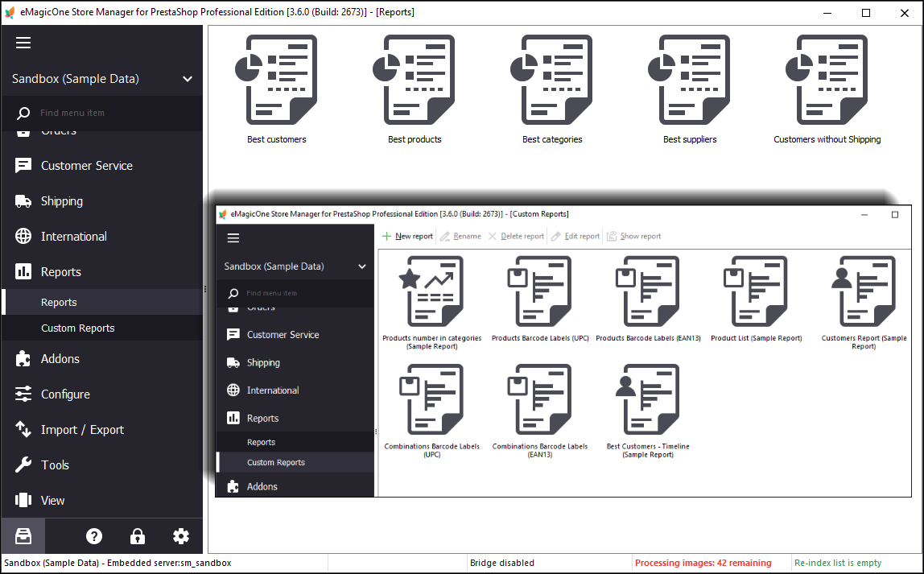Open Products Barcode Labels (EAN13) report
This screenshot has width=924, height=574.
coord(648,299)
